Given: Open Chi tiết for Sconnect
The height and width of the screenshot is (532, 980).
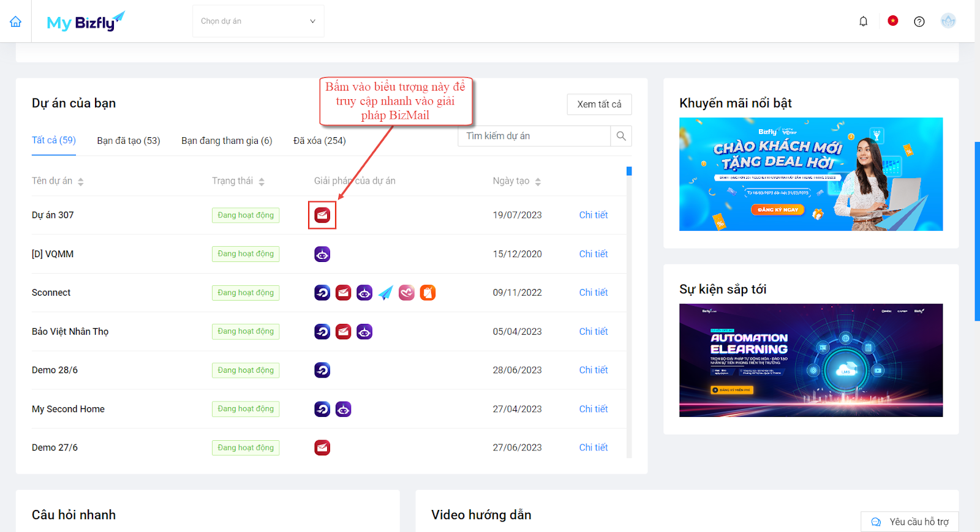Looking at the screenshot, I should click(x=594, y=293).
